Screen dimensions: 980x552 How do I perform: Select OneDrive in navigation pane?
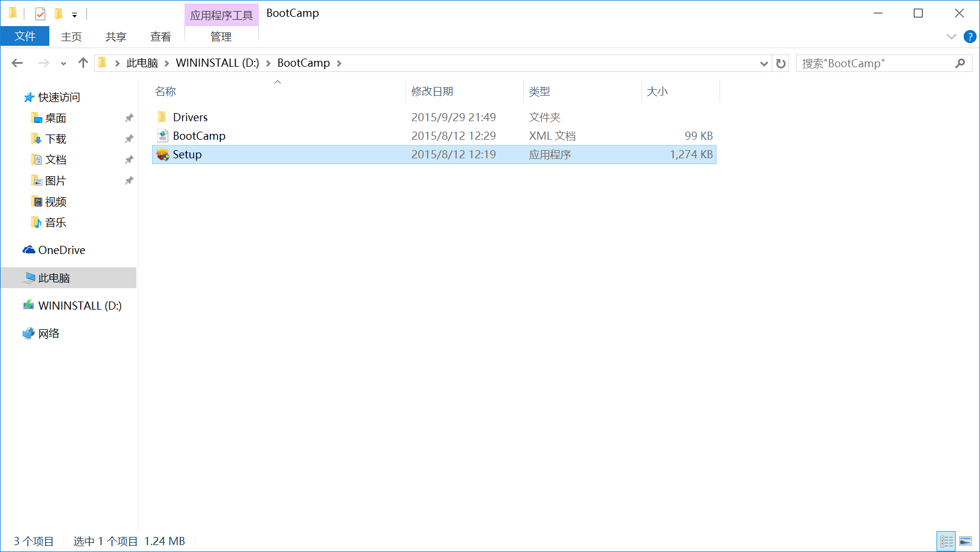62,250
